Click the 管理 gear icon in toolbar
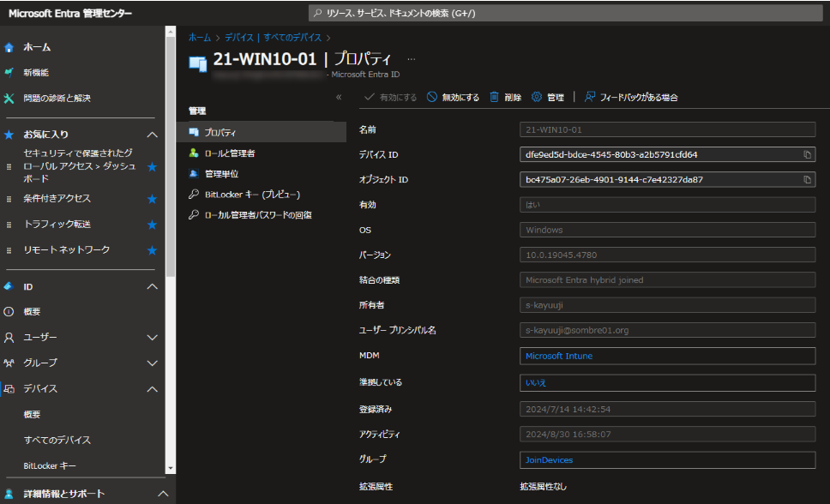The height and width of the screenshot is (504, 830). [x=538, y=97]
